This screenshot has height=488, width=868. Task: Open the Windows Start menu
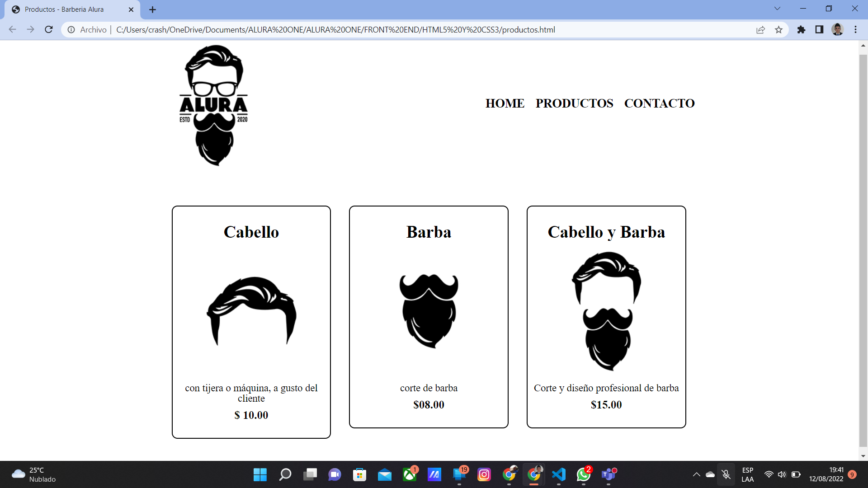pos(260,474)
